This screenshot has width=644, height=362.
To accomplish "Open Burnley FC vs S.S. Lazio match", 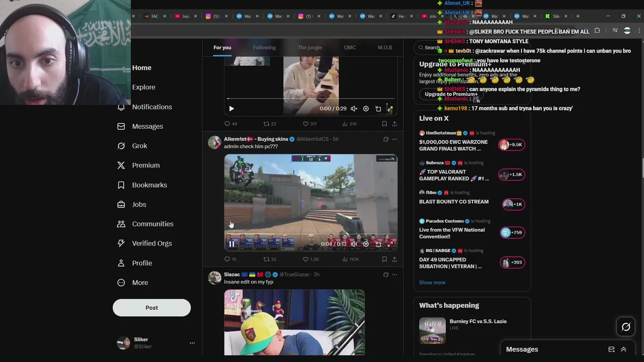I will click(472, 330).
